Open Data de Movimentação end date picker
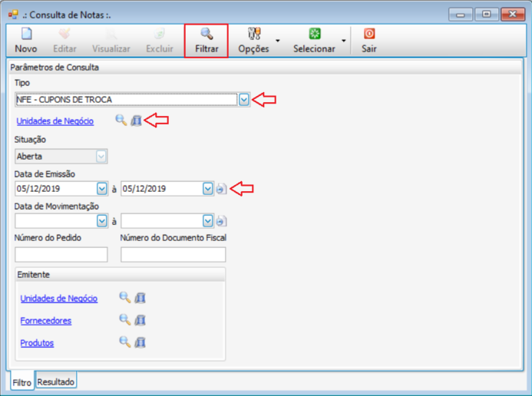532x396 pixels. pyautogui.click(x=207, y=221)
